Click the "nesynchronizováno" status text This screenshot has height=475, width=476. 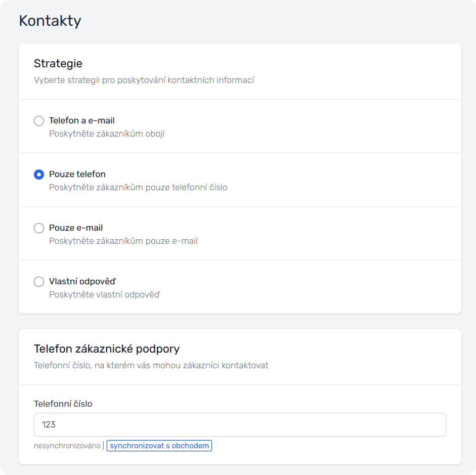click(x=67, y=446)
